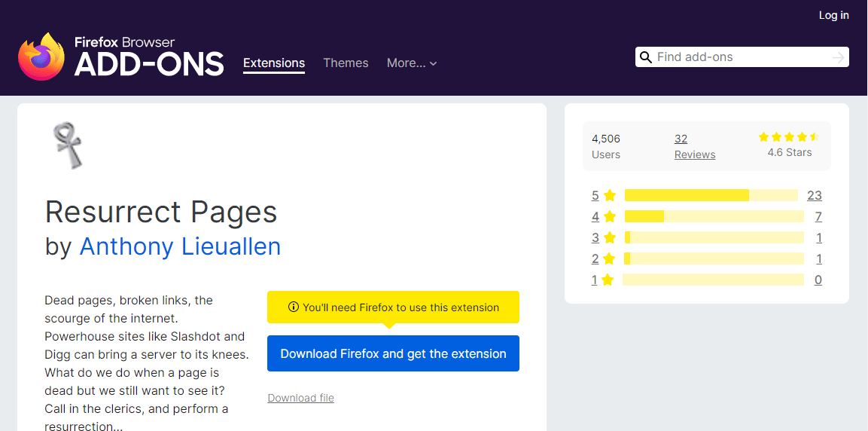This screenshot has height=431, width=868.
Task: Open the 0 one-star reviews count
Action: pos(818,280)
